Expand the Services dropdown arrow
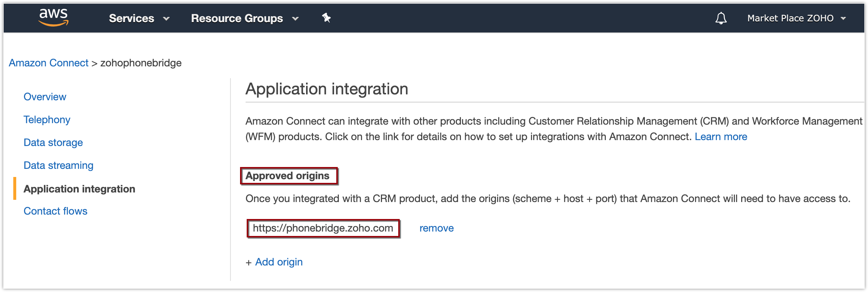 166,18
